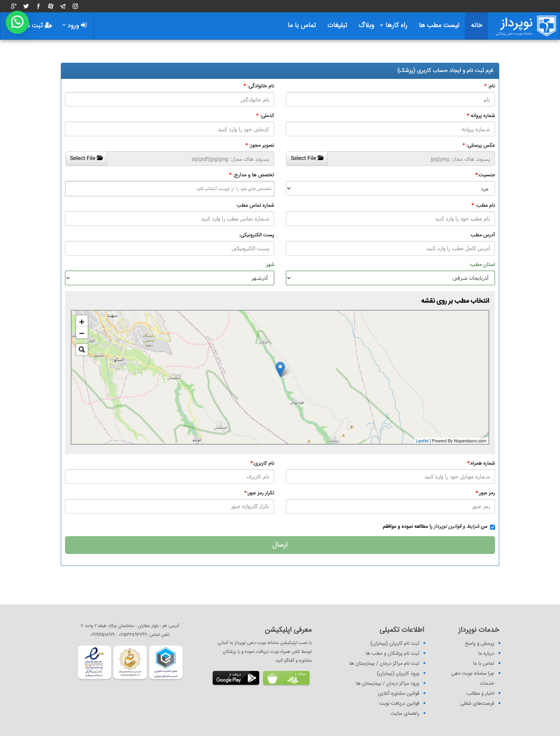This screenshot has width=560, height=736.
Task: Click the license number input field
Action: tap(390, 129)
